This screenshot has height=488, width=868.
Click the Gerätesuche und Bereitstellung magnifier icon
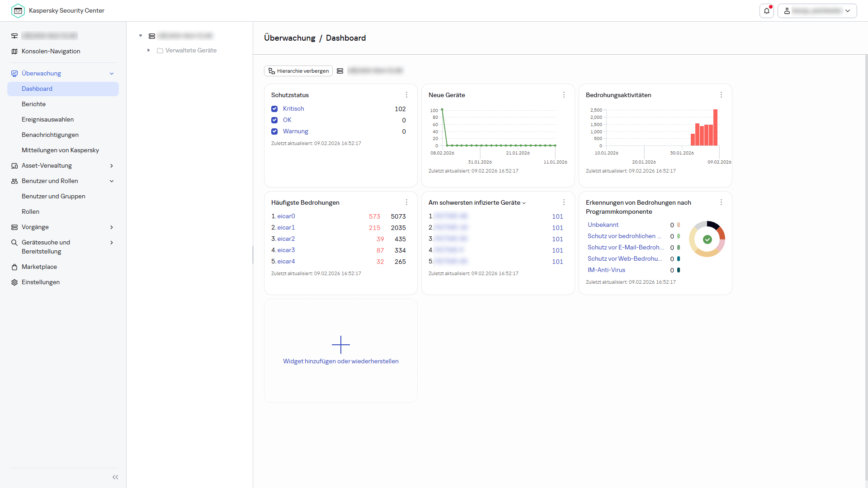click(x=14, y=243)
